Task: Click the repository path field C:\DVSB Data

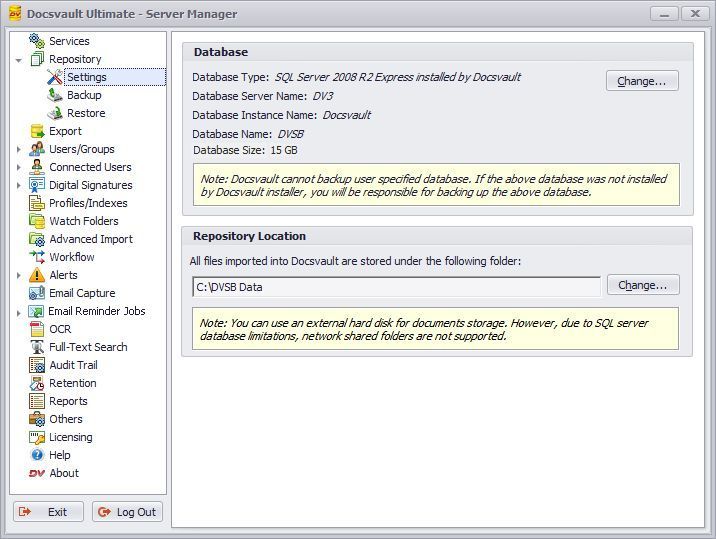Action: click(x=396, y=287)
